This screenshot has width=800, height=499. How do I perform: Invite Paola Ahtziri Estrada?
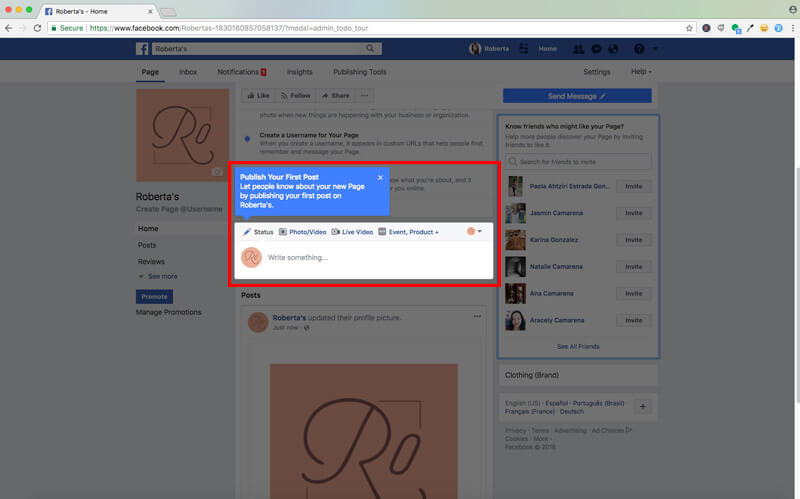634,186
